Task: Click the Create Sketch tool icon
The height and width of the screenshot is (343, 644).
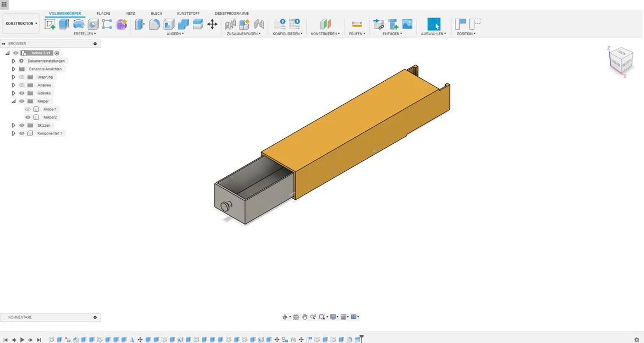Action: (50, 24)
